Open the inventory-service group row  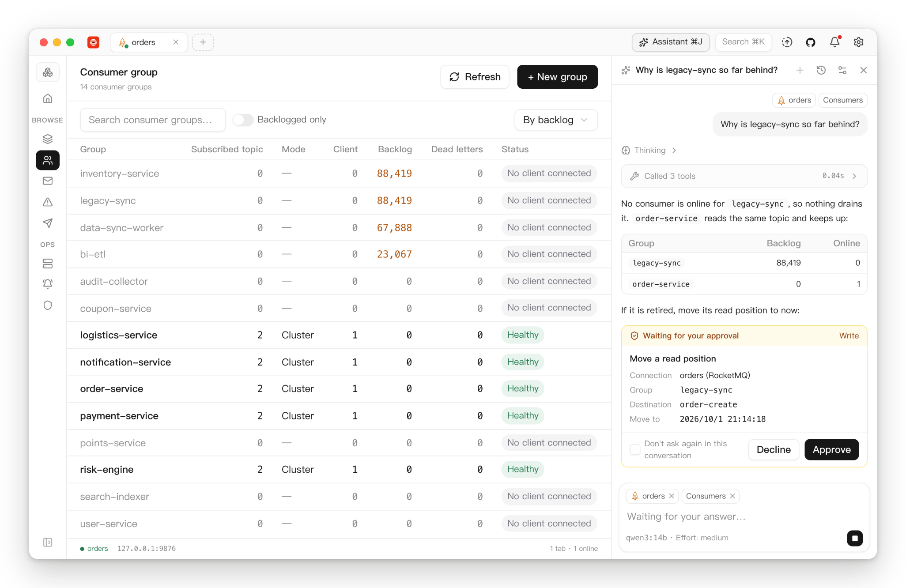click(x=339, y=174)
